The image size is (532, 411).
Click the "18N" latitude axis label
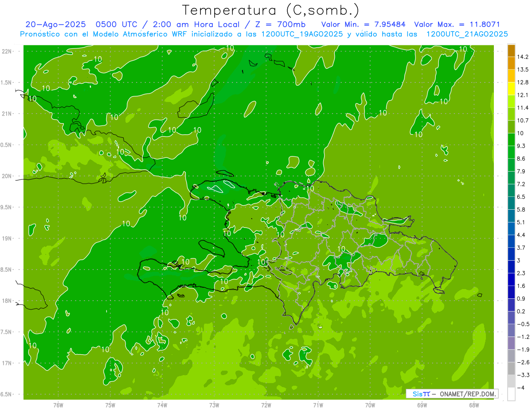point(7,301)
